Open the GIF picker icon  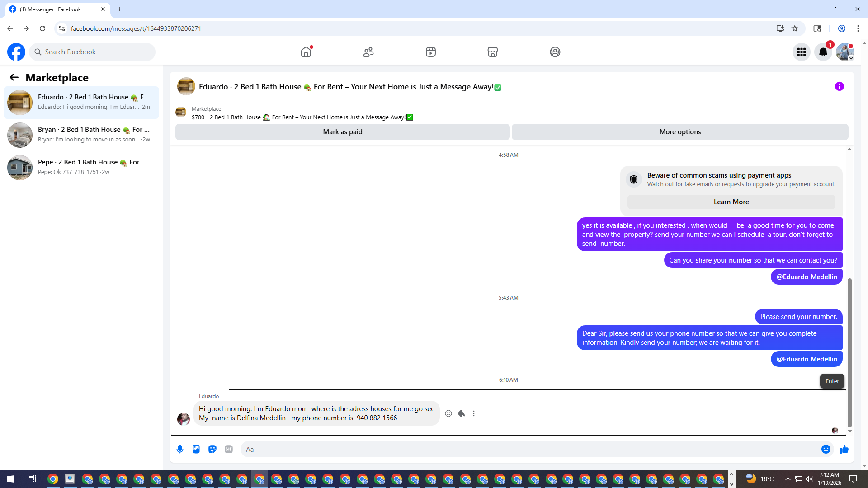click(229, 449)
